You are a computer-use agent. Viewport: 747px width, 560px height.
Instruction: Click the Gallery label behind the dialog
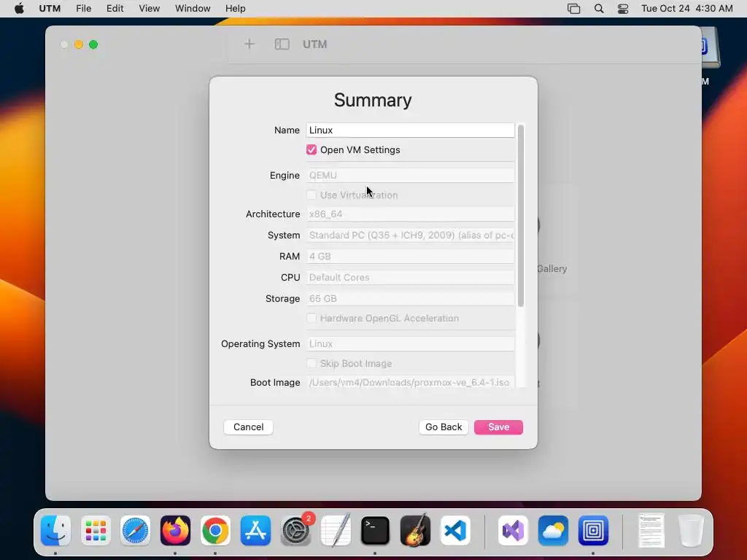point(551,268)
